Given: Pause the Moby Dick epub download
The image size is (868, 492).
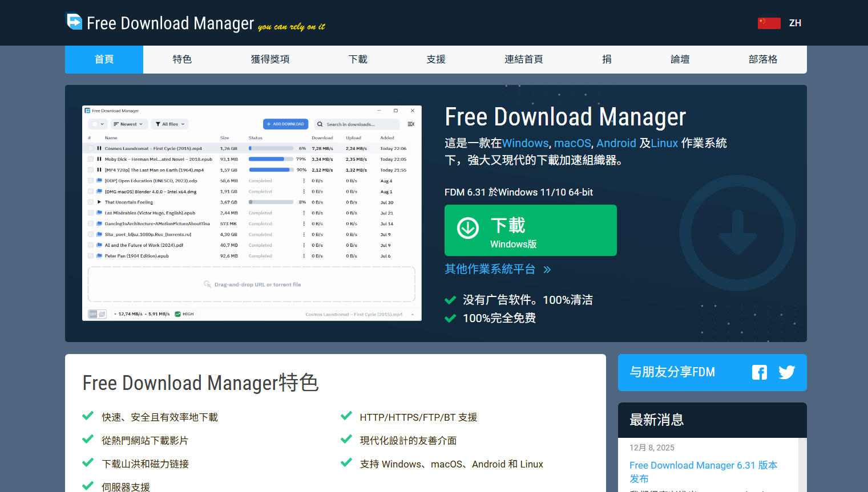Looking at the screenshot, I should tap(99, 159).
